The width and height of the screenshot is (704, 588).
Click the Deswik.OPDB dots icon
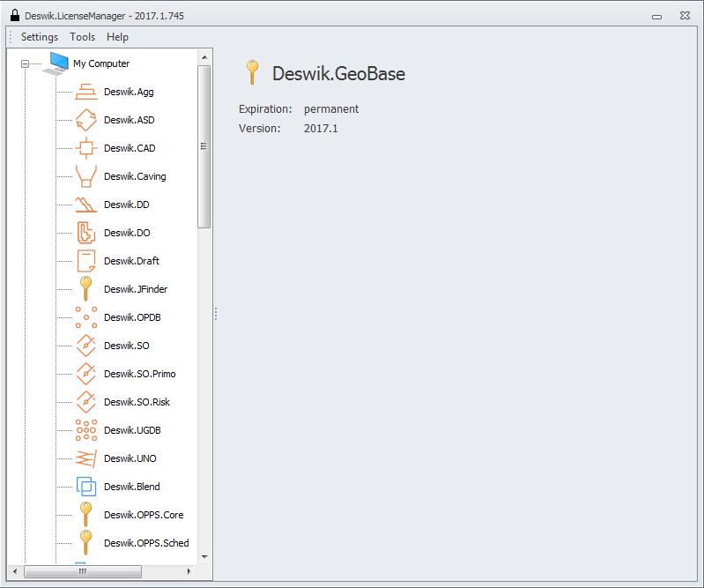pos(85,317)
